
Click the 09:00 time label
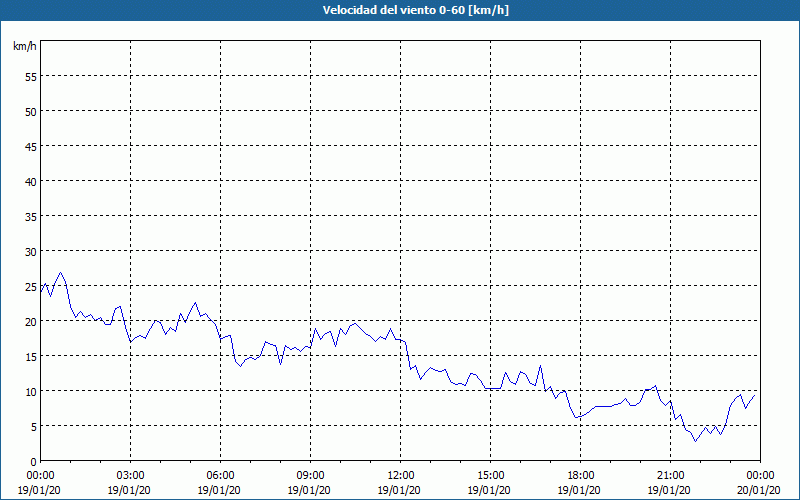click(311, 476)
